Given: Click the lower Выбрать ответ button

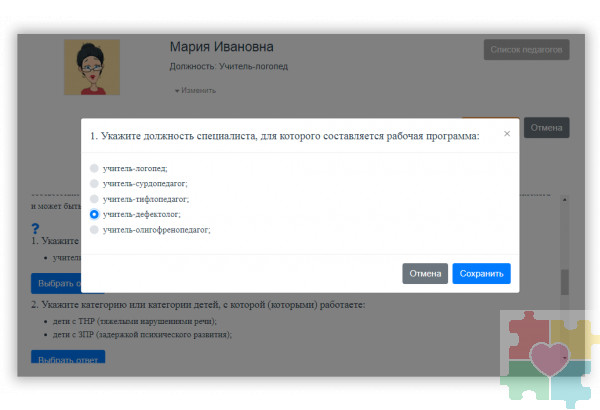Looking at the screenshot, I should [67, 359].
